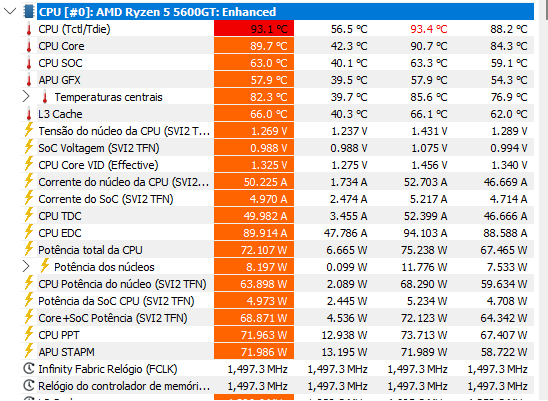Select the CPU TDC label

60,216
